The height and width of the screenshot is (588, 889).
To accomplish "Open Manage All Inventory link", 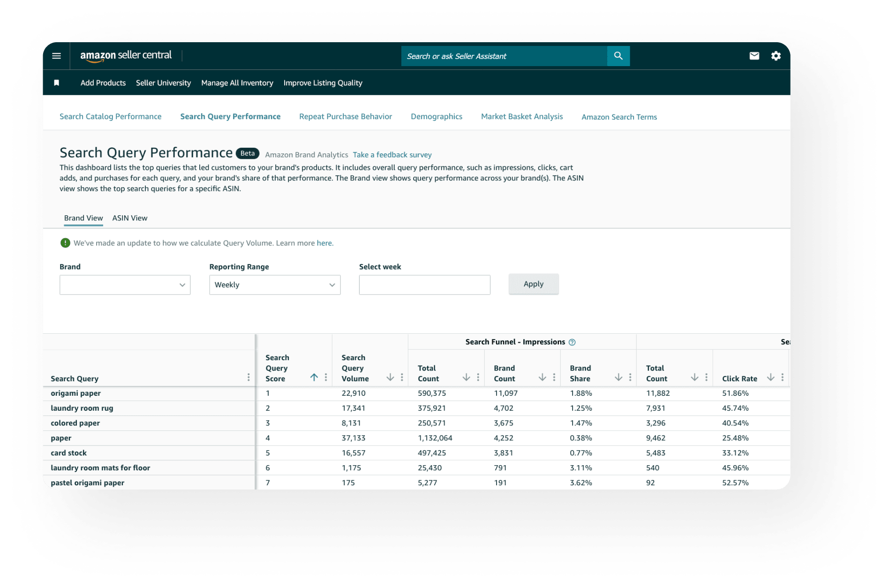I will (x=237, y=83).
